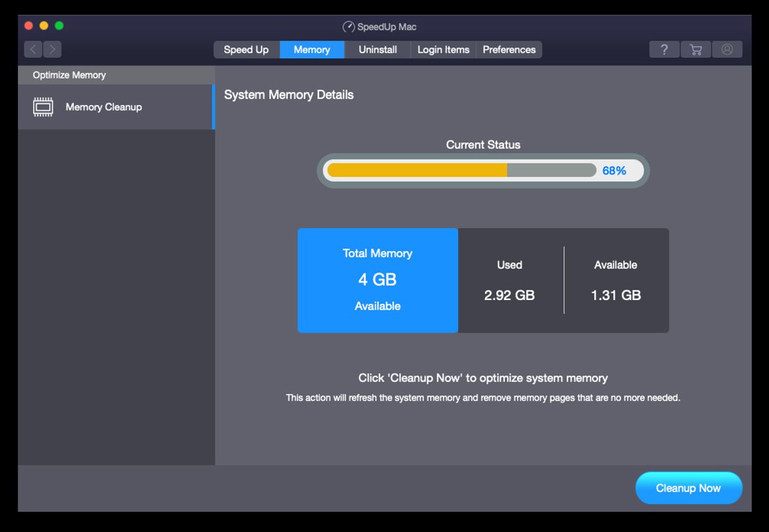Click the back navigation arrow
This screenshot has width=769, height=532.
point(33,49)
